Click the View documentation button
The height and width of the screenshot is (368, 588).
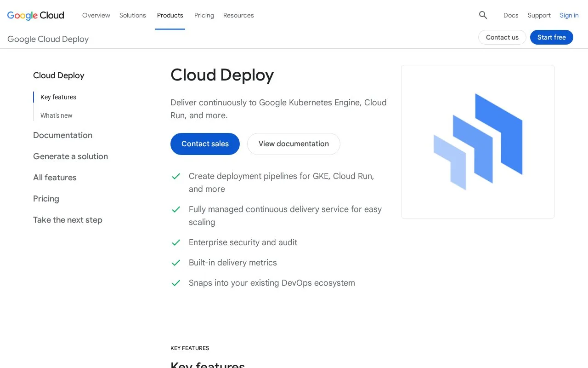point(294,144)
